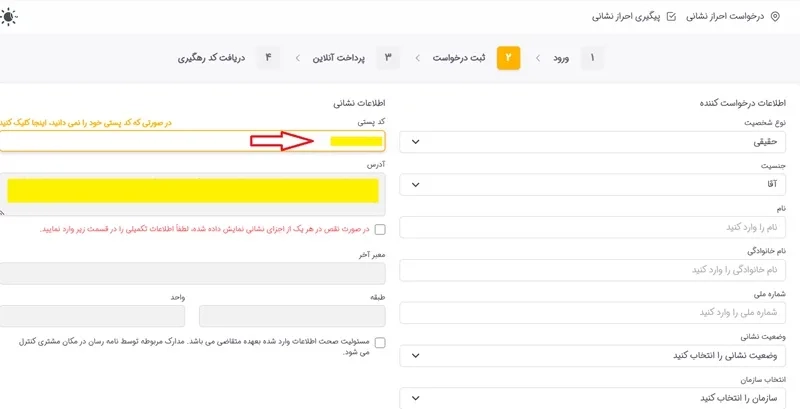The width and height of the screenshot is (800, 409).
Task: Click the step 3 پرداخت آنلاین badge
Action: pyautogui.click(x=388, y=58)
